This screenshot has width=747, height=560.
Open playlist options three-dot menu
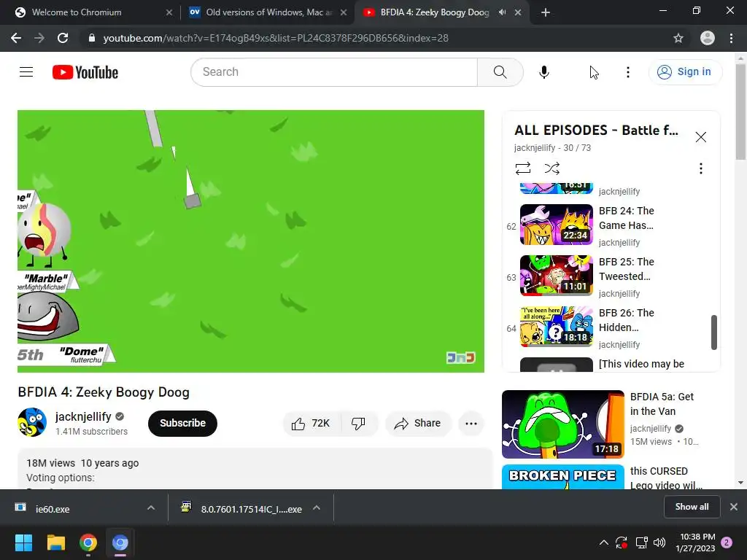(x=700, y=168)
